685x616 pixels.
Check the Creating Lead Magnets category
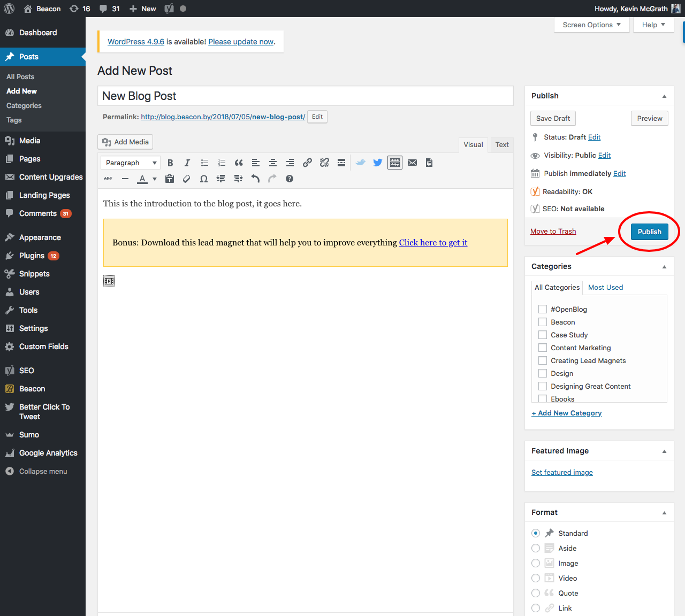click(543, 360)
